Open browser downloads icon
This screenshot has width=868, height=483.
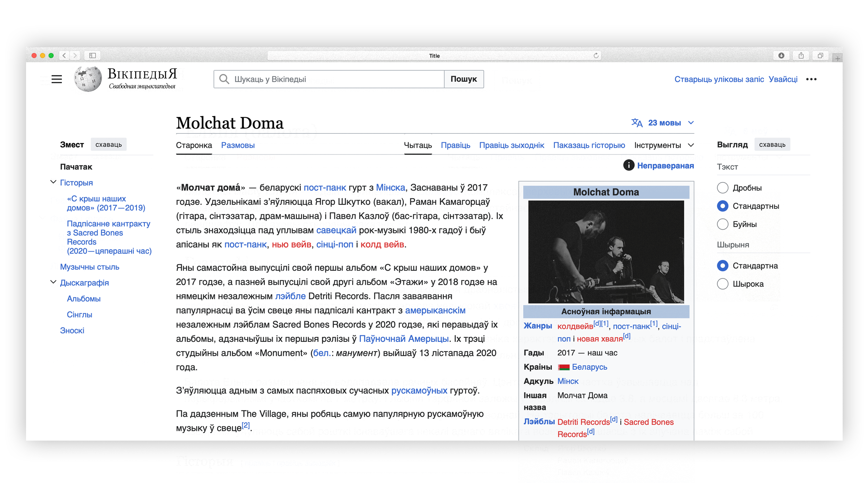(781, 56)
